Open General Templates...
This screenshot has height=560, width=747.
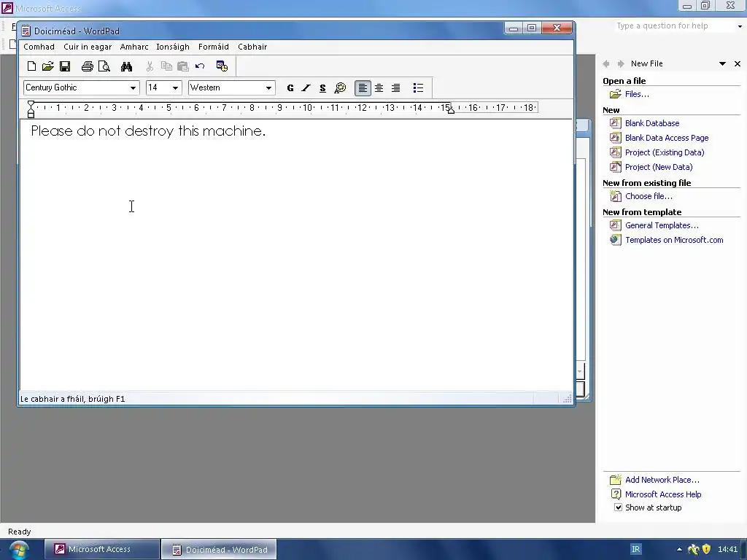662,225
